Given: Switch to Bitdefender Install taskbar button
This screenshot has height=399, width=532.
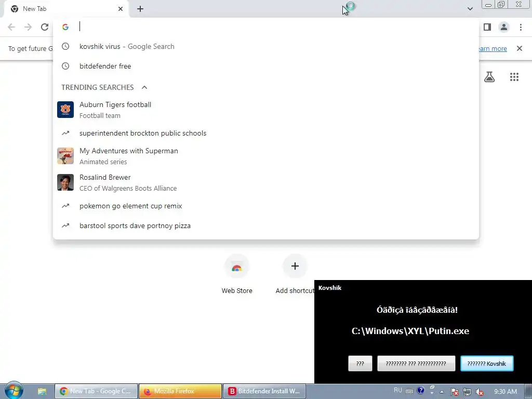Looking at the screenshot, I should coord(264,391).
